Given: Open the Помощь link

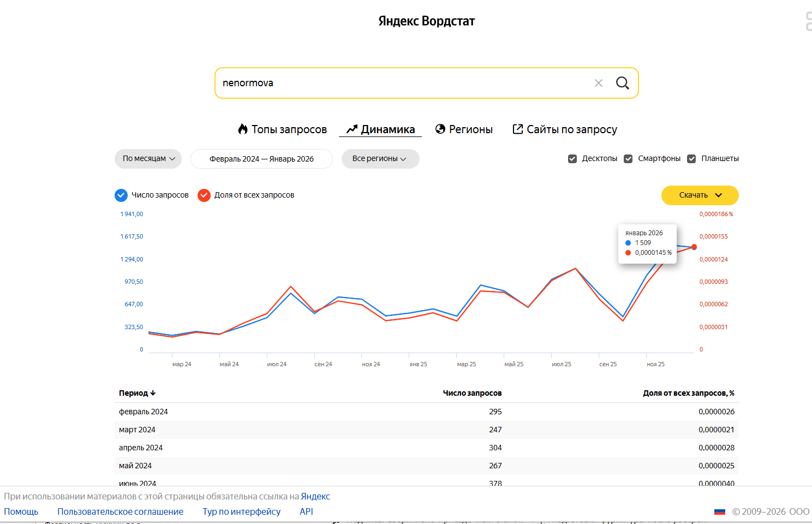Looking at the screenshot, I should (21, 511).
